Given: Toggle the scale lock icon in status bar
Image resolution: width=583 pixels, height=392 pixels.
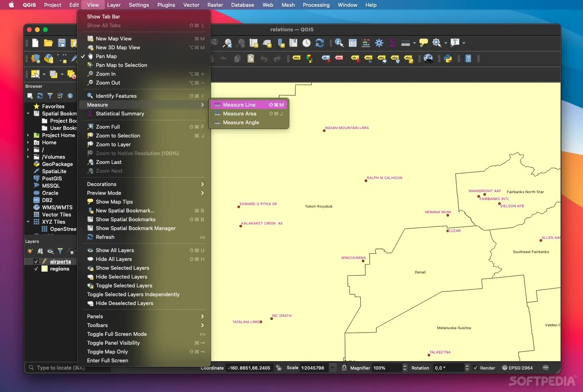Looking at the screenshot, I should pos(344,368).
